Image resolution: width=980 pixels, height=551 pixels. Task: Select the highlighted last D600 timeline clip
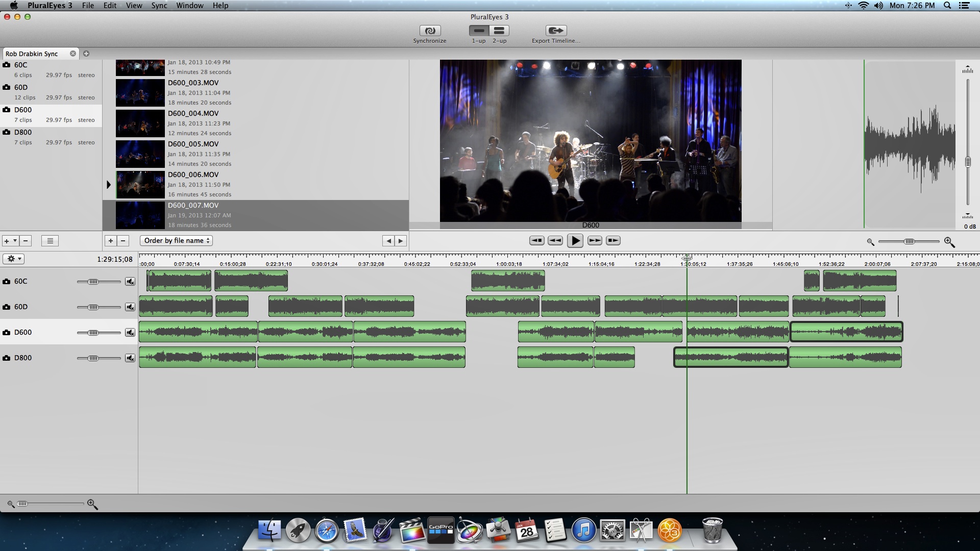846,332
